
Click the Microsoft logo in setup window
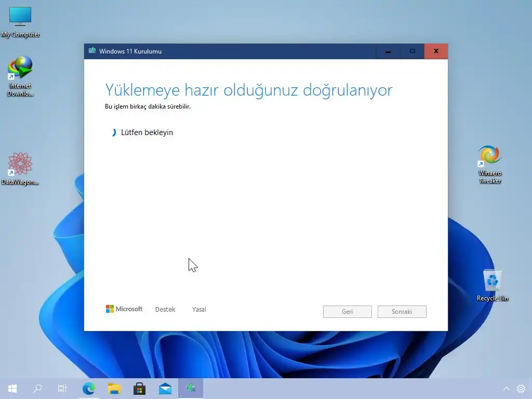click(124, 309)
